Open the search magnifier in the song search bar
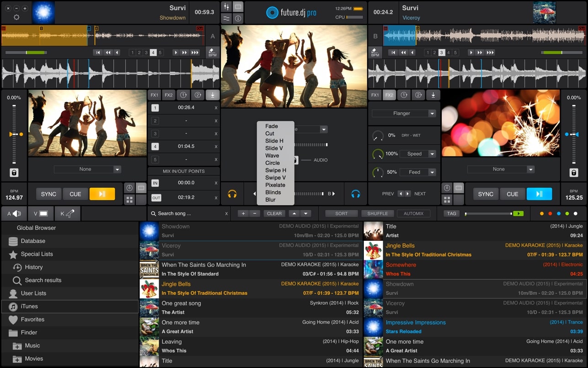Screen dimensions: 588x368 coord(153,213)
